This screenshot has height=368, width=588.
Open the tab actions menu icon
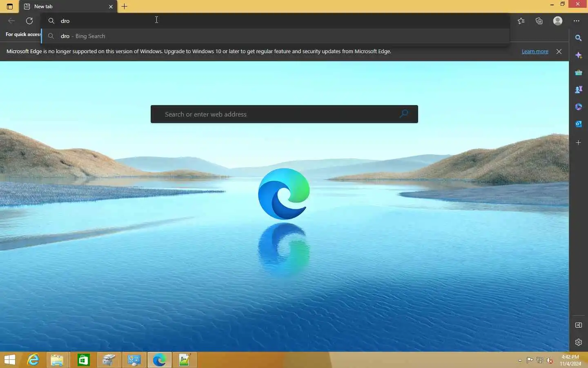click(x=10, y=7)
